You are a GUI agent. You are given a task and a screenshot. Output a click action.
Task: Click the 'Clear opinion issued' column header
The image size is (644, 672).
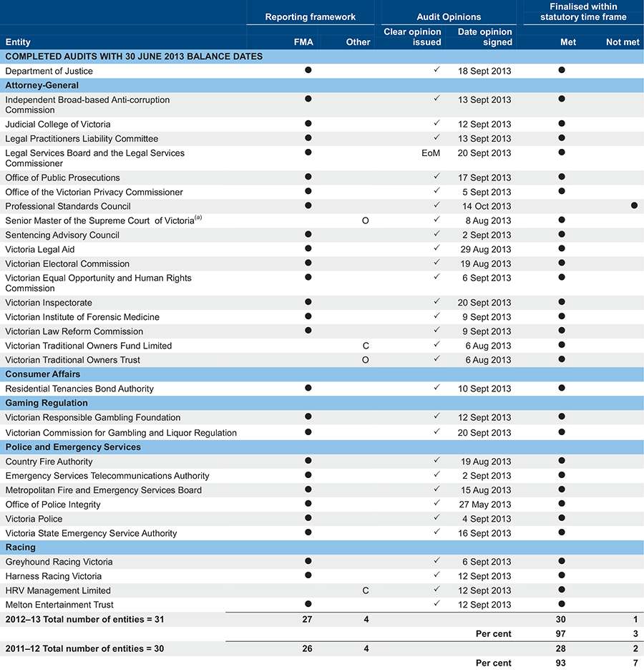[412, 37]
